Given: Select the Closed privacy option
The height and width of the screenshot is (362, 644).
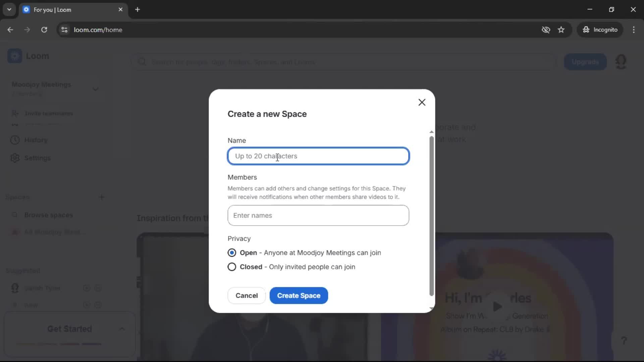Looking at the screenshot, I should point(232,267).
